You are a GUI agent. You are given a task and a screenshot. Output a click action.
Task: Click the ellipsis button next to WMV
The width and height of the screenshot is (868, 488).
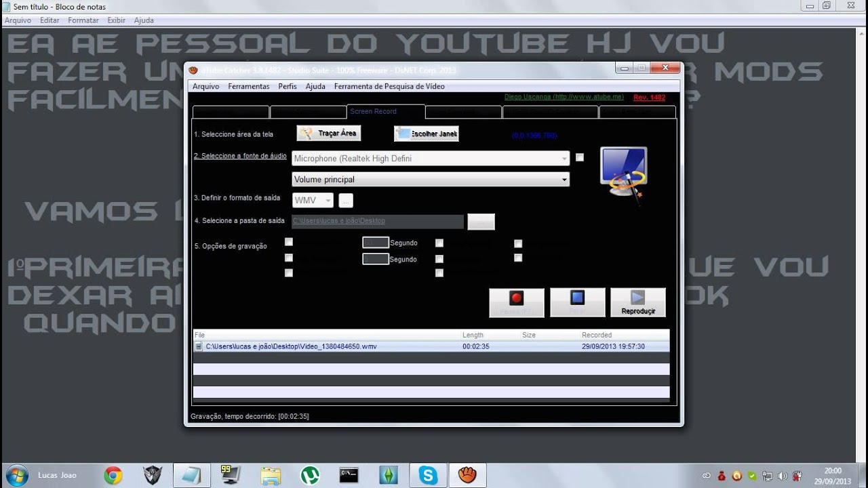(x=346, y=201)
